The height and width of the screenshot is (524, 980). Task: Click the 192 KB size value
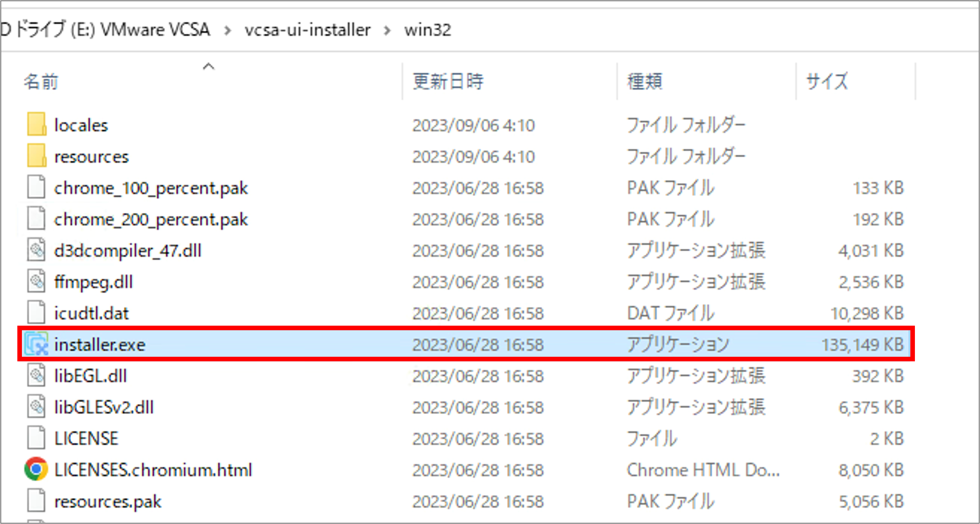[878, 220]
